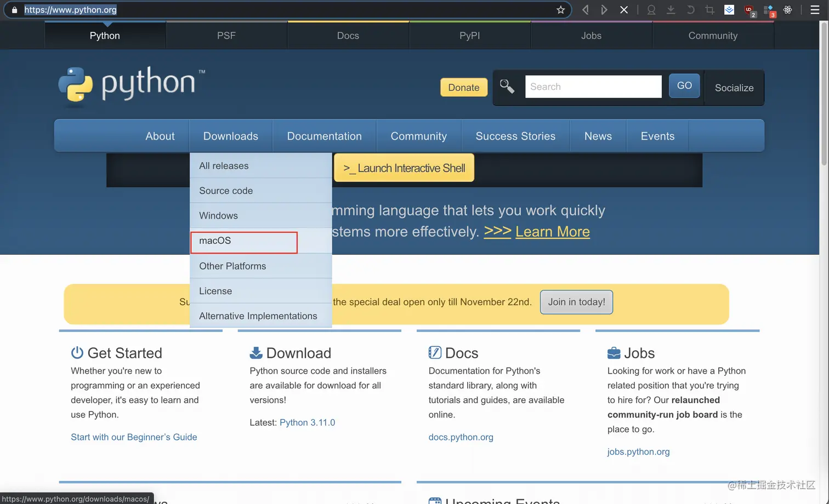Click the Download section arrow icon
The height and width of the screenshot is (504, 829).
pos(256,352)
